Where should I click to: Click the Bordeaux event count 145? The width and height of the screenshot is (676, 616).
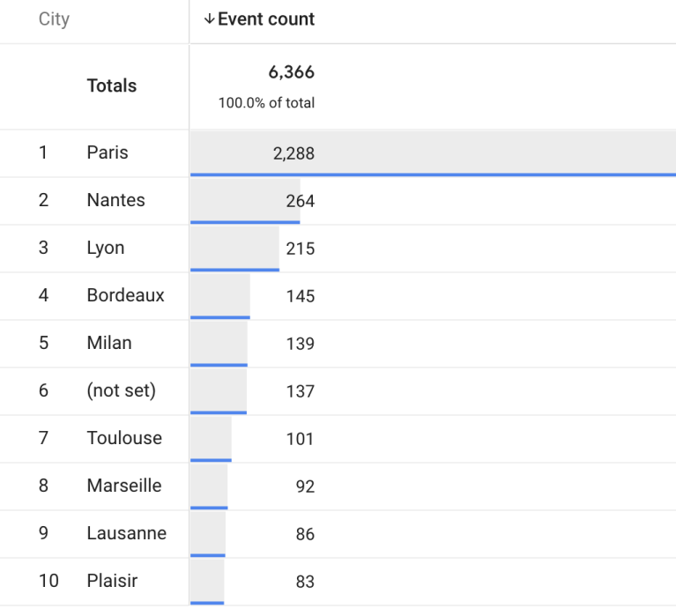[300, 296]
